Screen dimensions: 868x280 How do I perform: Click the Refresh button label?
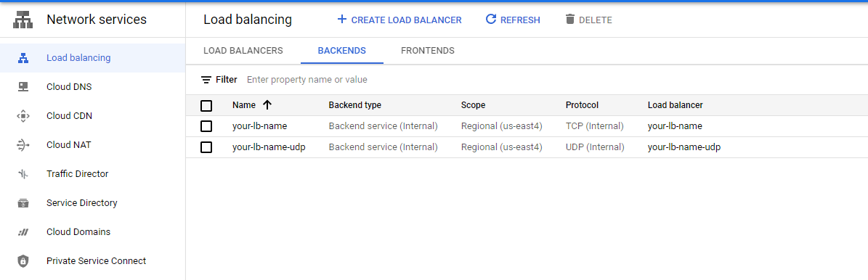[x=520, y=20]
